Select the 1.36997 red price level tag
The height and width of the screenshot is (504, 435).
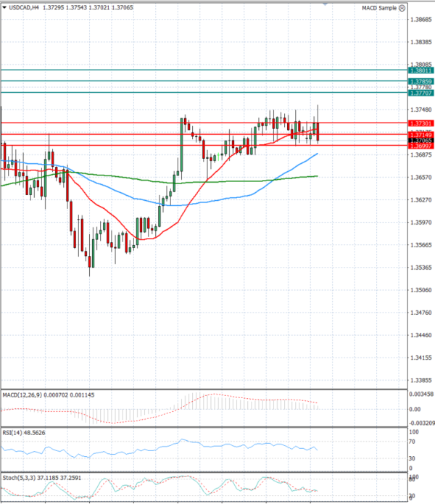pos(421,146)
